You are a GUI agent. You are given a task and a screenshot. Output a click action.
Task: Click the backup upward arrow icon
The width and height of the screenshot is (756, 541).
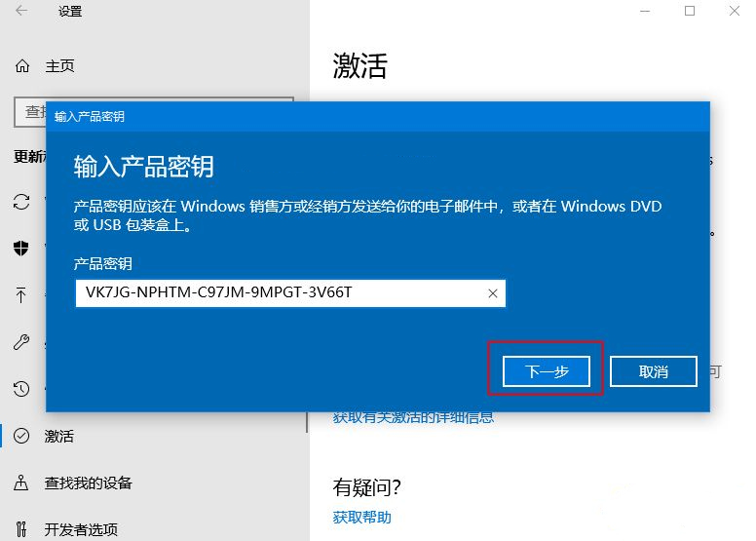tap(20, 295)
